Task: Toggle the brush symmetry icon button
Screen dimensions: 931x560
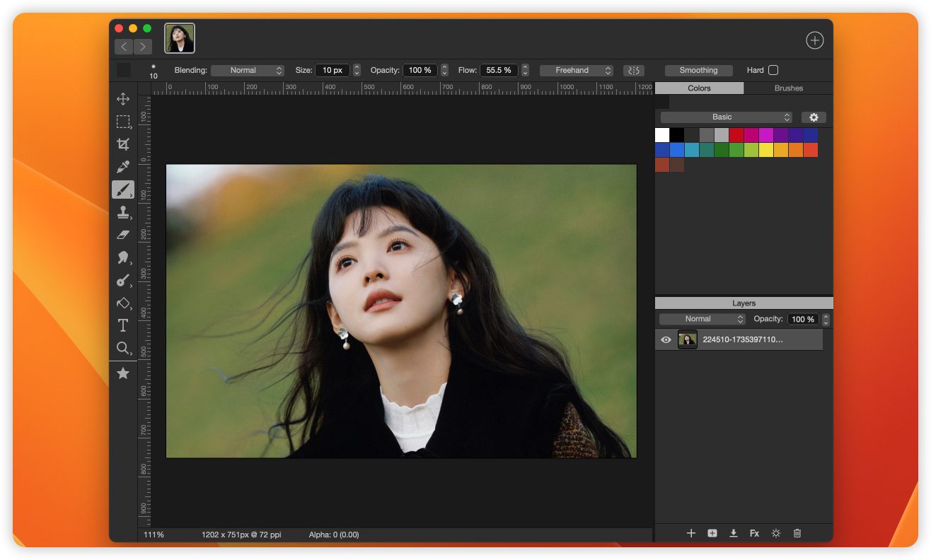Action: tap(634, 70)
